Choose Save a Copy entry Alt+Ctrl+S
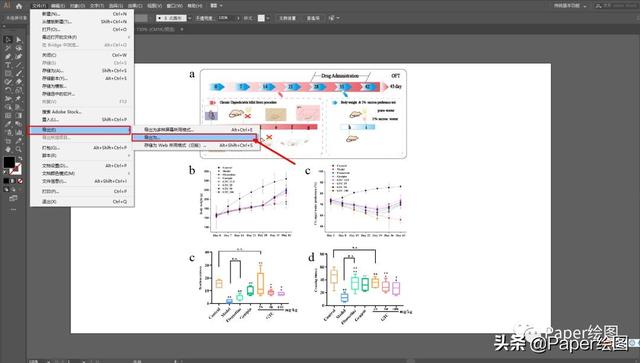 [82, 78]
